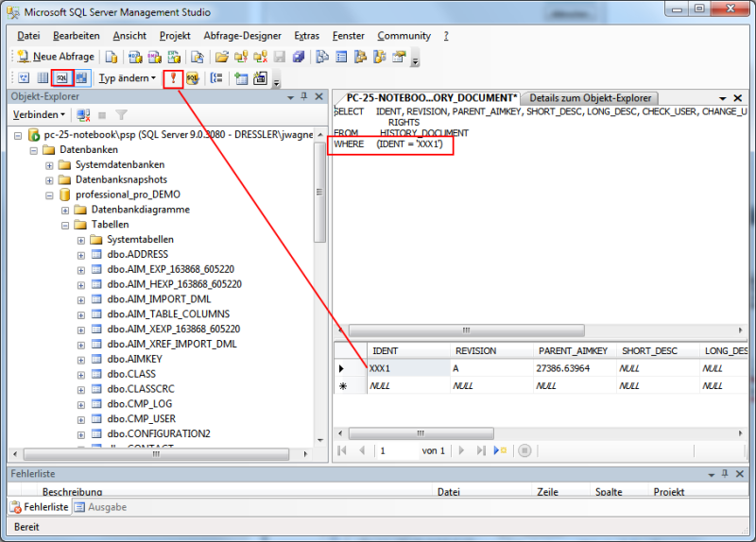Image resolution: width=756 pixels, height=542 pixels.
Task: Expand the Datenbankdiagramme folder
Action: tap(65, 210)
